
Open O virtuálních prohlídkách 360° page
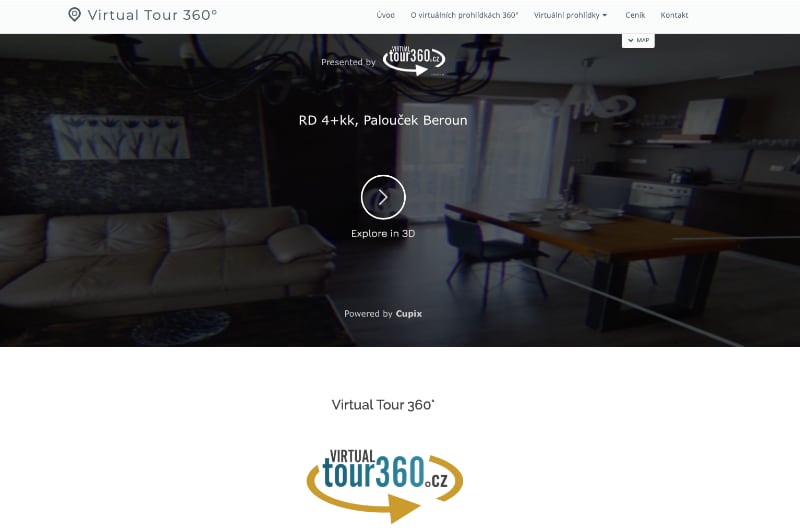(464, 15)
